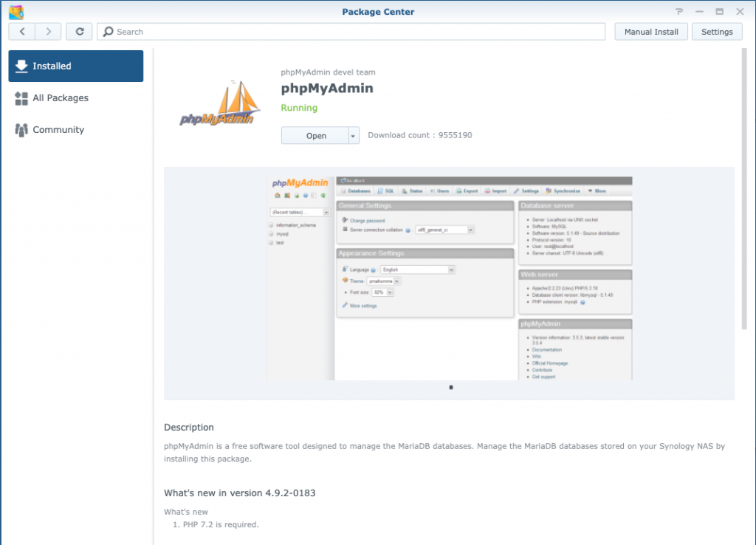
Task: Click the Community people icon
Action: [x=21, y=130]
